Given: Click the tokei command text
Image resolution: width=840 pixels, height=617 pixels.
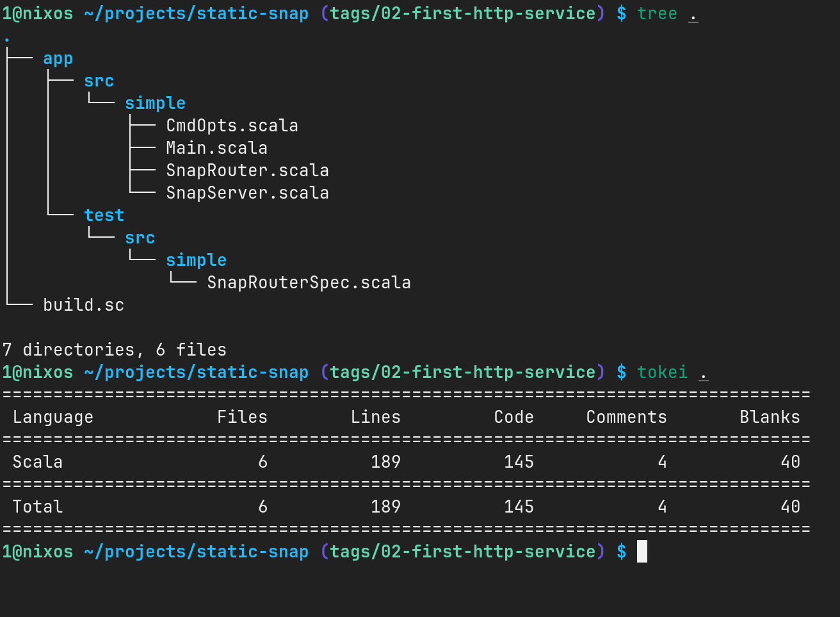Looking at the screenshot, I should (x=662, y=372).
